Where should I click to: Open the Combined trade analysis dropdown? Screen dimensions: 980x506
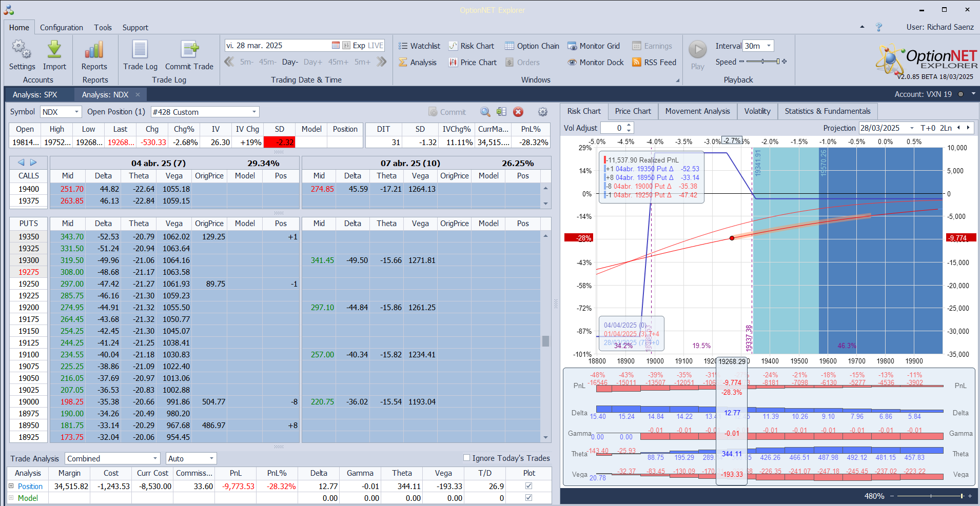tap(155, 458)
